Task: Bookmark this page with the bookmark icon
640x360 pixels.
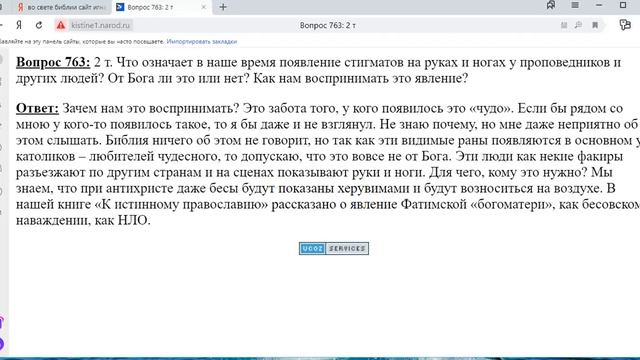Action: (x=595, y=25)
